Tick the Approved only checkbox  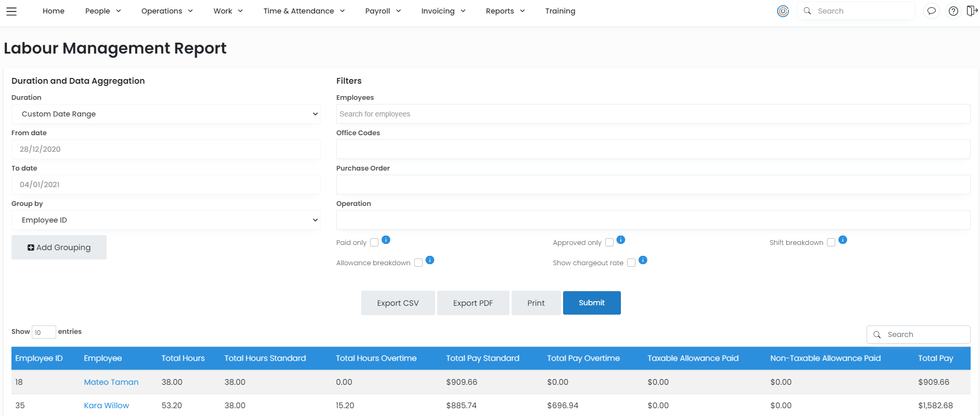(609, 242)
